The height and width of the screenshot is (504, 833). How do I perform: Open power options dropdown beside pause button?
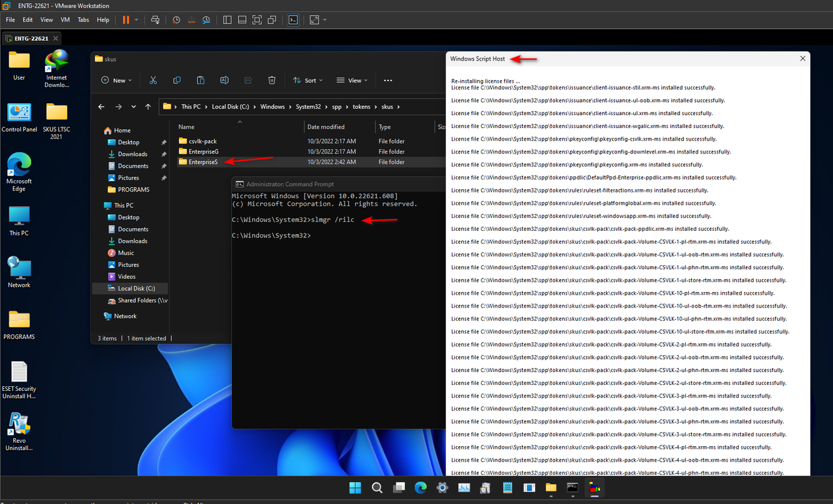pyautogui.click(x=137, y=20)
